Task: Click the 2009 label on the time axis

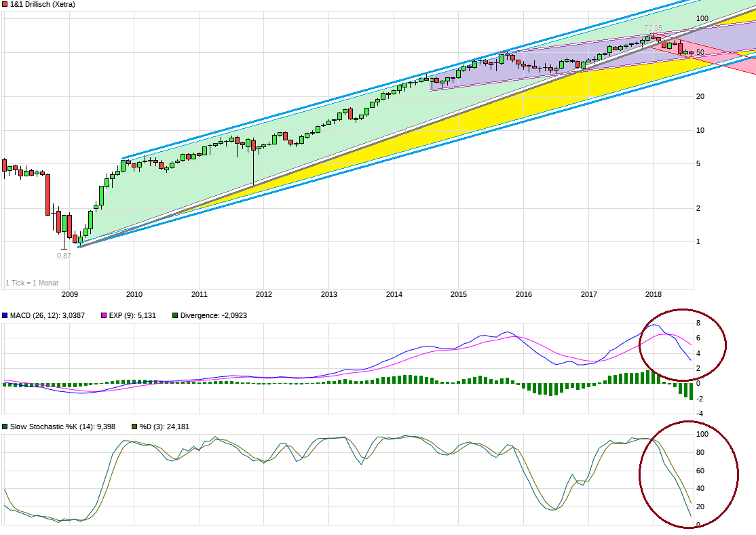Action: [x=69, y=294]
